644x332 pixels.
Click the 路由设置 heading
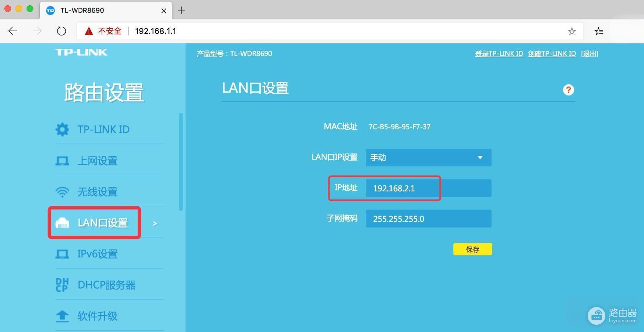coord(104,92)
